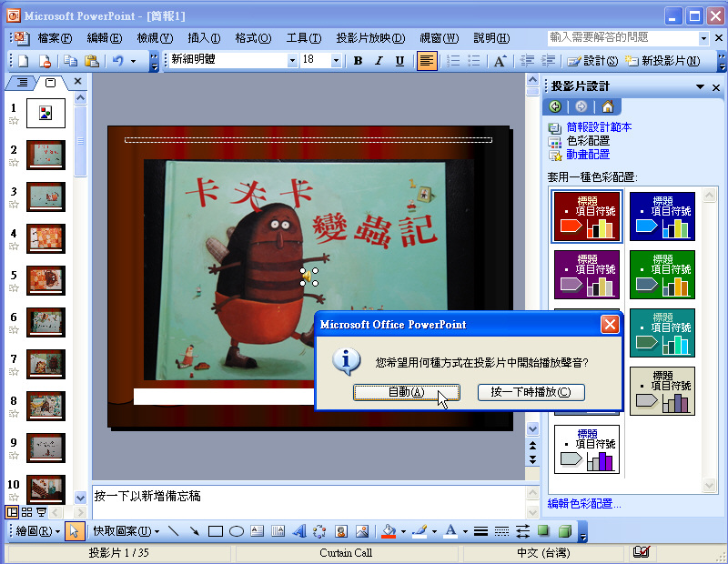
Task: Open the 檔案 menu
Action: point(55,38)
